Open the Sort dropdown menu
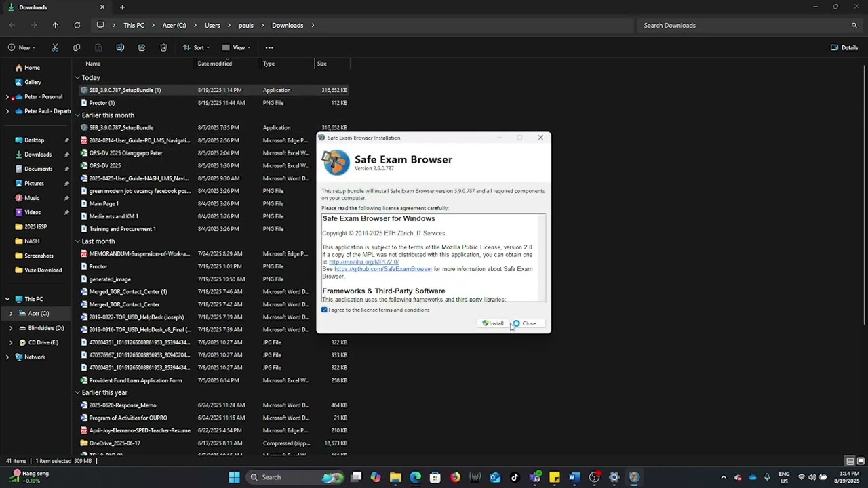 point(196,47)
